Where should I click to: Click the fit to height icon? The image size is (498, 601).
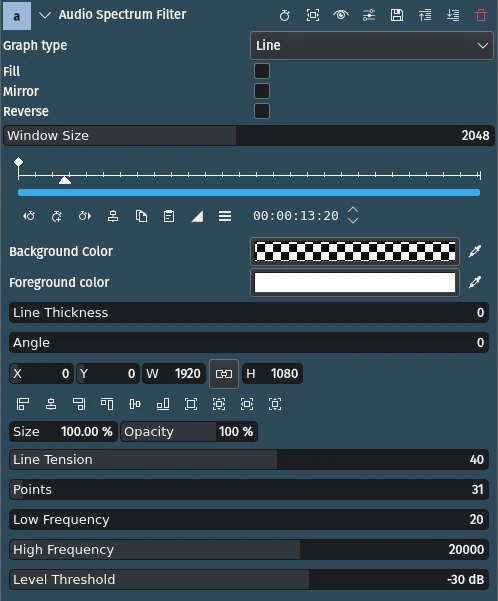(x=275, y=404)
